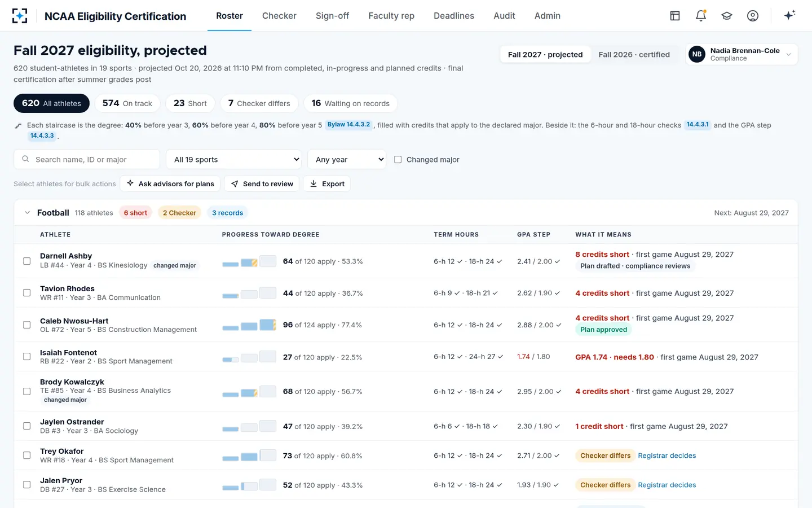Image resolution: width=812 pixels, height=508 pixels.
Task: Focus the search name, ID or major field
Action: 87,159
